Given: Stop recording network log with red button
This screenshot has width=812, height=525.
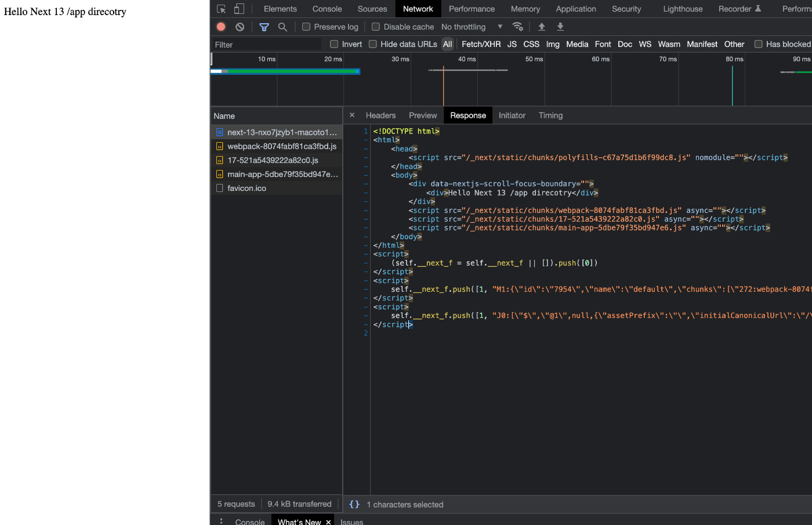Looking at the screenshot, I should pyautogui.click(x=221, y=27).
